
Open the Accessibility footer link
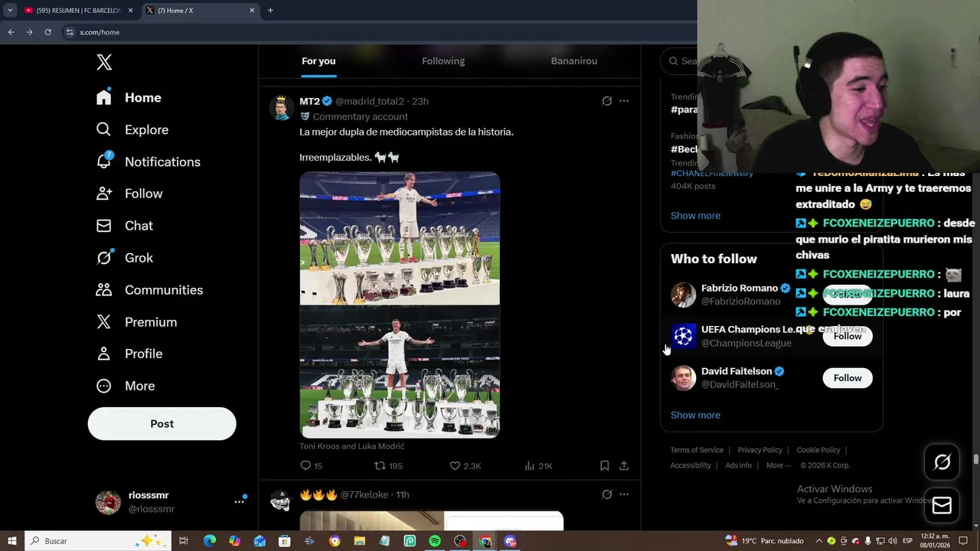point(691,465)
